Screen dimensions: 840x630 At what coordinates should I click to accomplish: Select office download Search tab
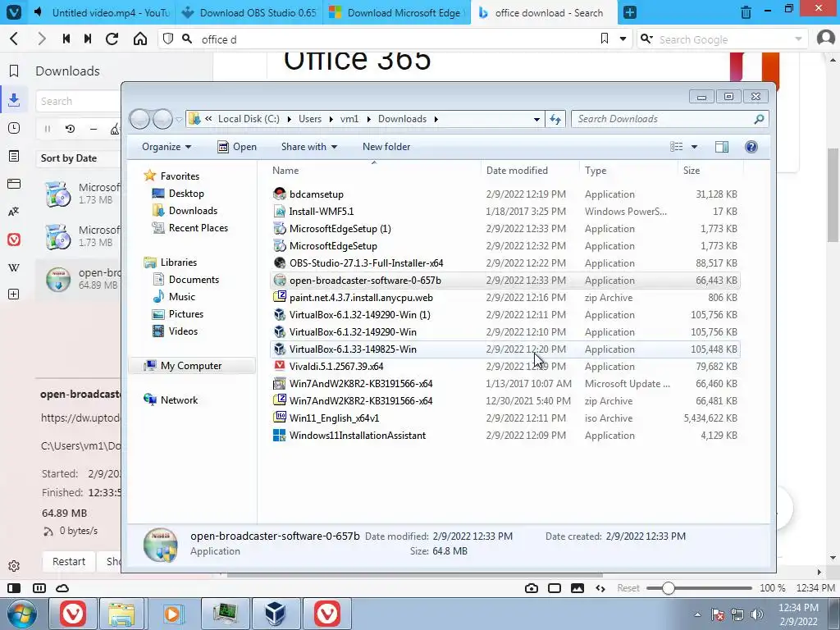(544, 12)
